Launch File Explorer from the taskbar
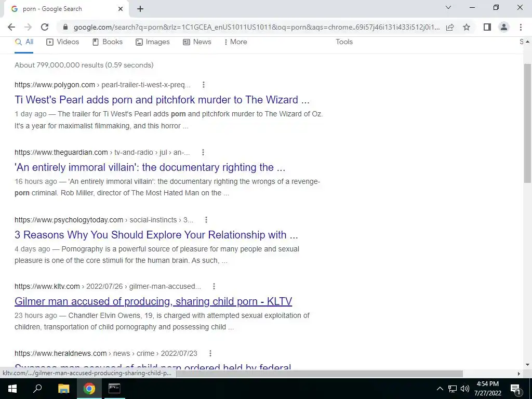This screenshot has height=399, width=532. tap(63, 389)
